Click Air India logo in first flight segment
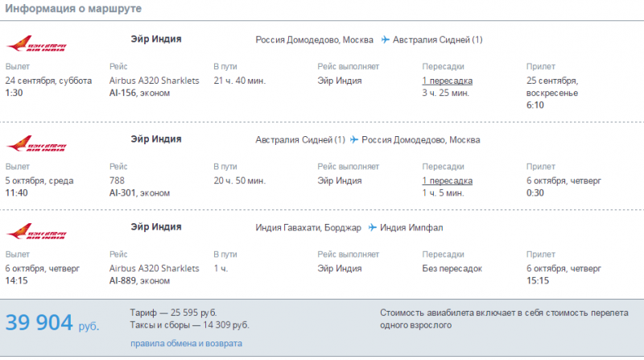The width and height of the screenshot is (644, 360). click(x=36, y=43)
